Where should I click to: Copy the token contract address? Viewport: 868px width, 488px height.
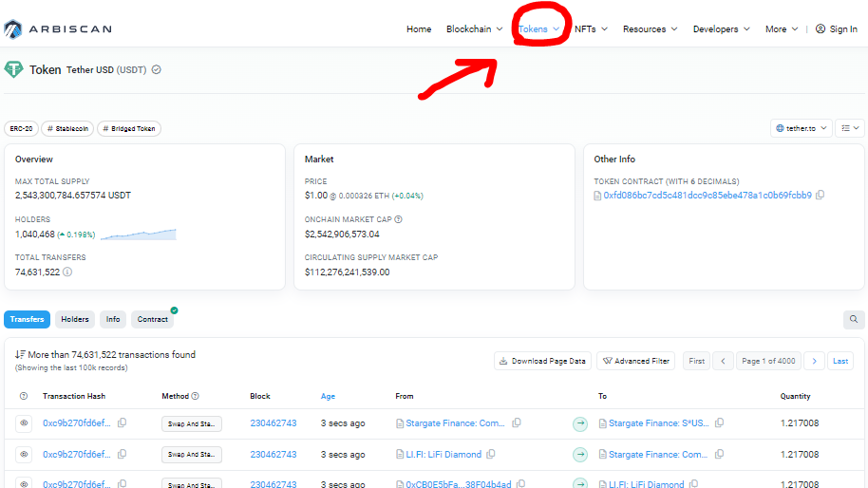coord(821,196)
